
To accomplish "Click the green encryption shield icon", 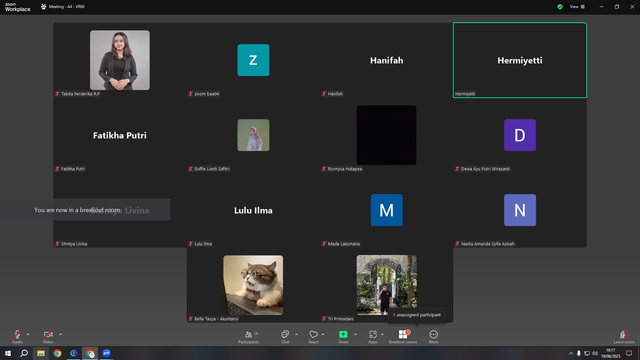I will (x=560, y=7).
